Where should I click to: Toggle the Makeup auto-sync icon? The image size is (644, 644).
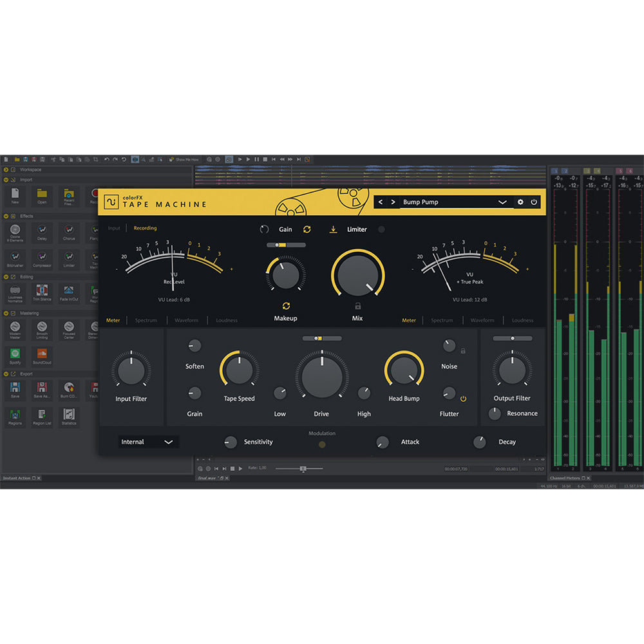coord(287,306)
